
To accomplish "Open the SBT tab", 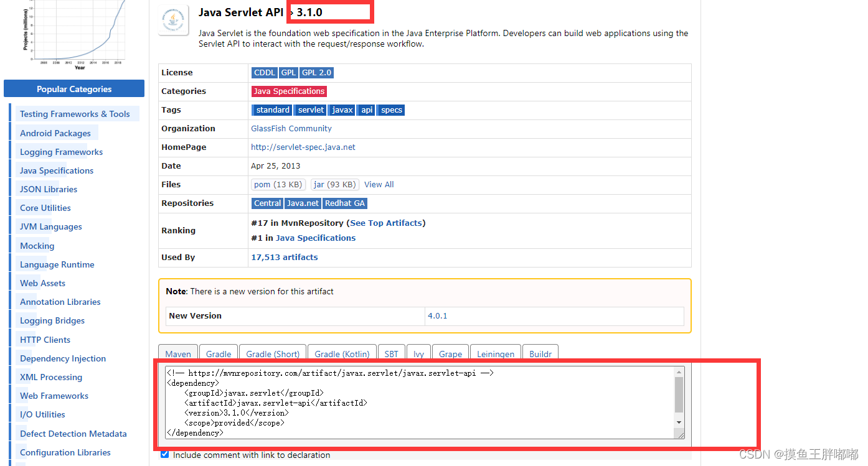I will pyautogui.click(x=391, y=353).
